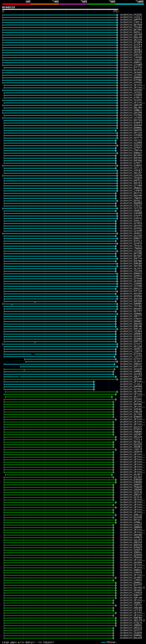Select label UniRef100_B4F6W2
This screenshot has height=644, width=146.
tap(131, 404)
